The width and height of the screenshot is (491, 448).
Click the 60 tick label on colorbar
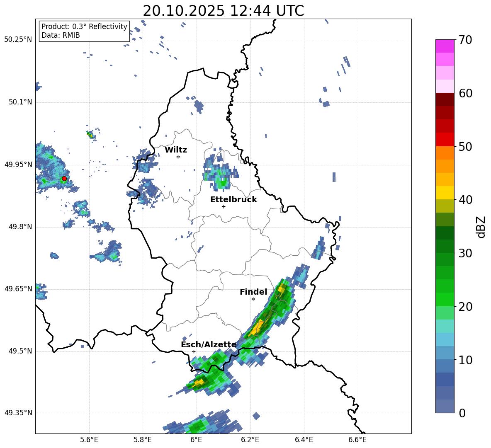click(465, 93)
